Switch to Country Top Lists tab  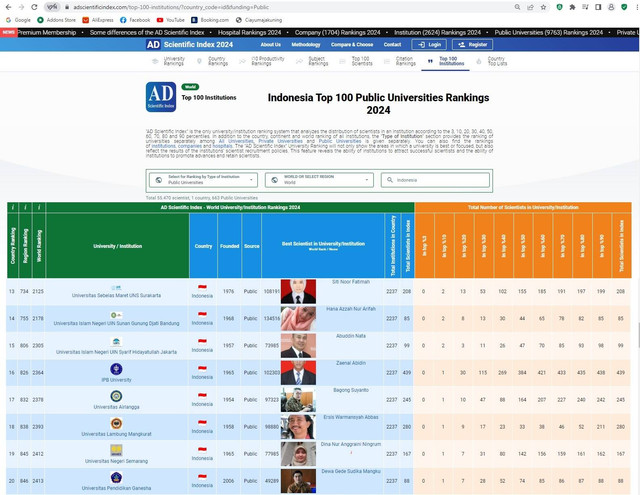coord(492,61)
